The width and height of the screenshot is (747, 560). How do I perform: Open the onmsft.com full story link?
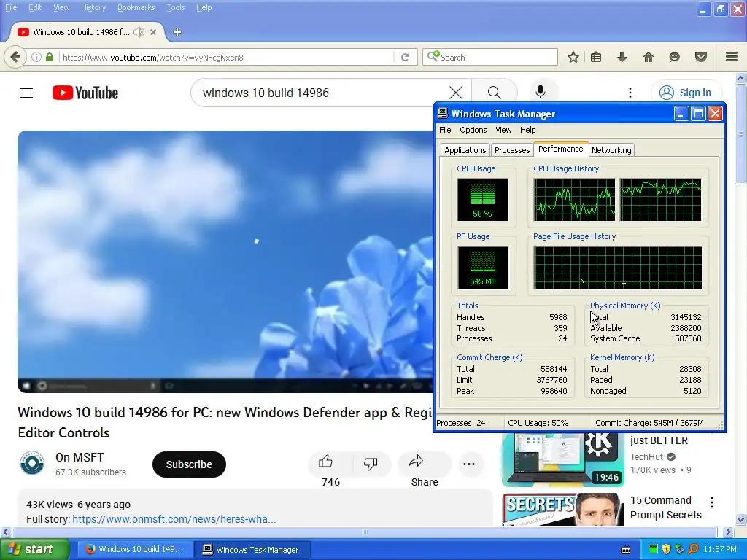coord(174,519)
